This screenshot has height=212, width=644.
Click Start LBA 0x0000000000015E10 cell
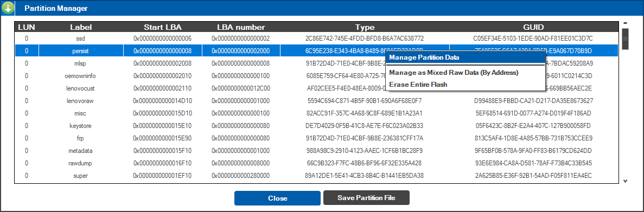click(x=163, y=126)
